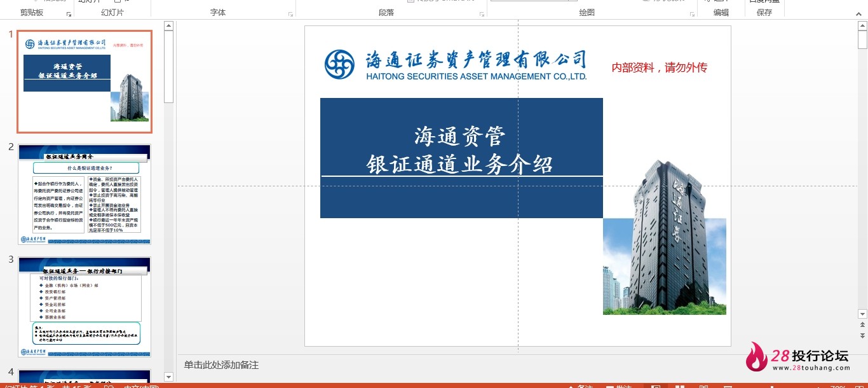Click the thumbnail pane scrollbar handle
Screen dimensions: 868x388
[x=168, y=67]
